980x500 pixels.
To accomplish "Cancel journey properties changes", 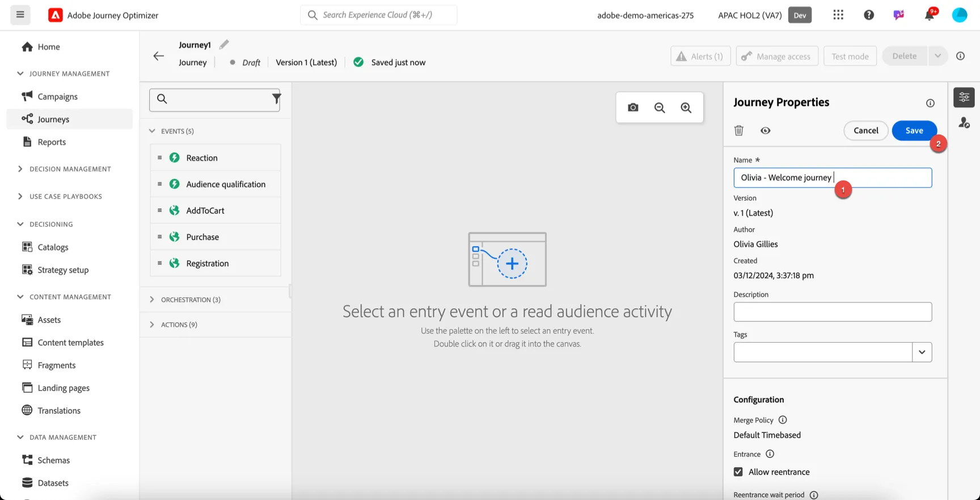I will point(866,131).
